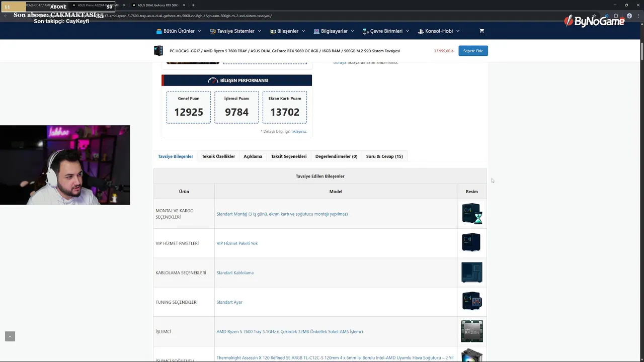Open the Standart Montaj PC case image
The image size is (644, 362).
click(472, 214)
